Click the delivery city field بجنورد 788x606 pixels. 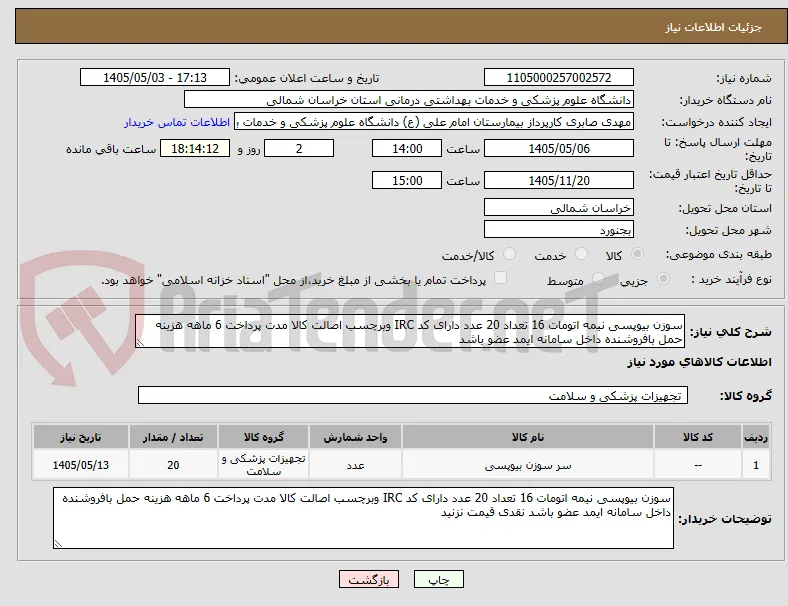click(x=559, y=230)
